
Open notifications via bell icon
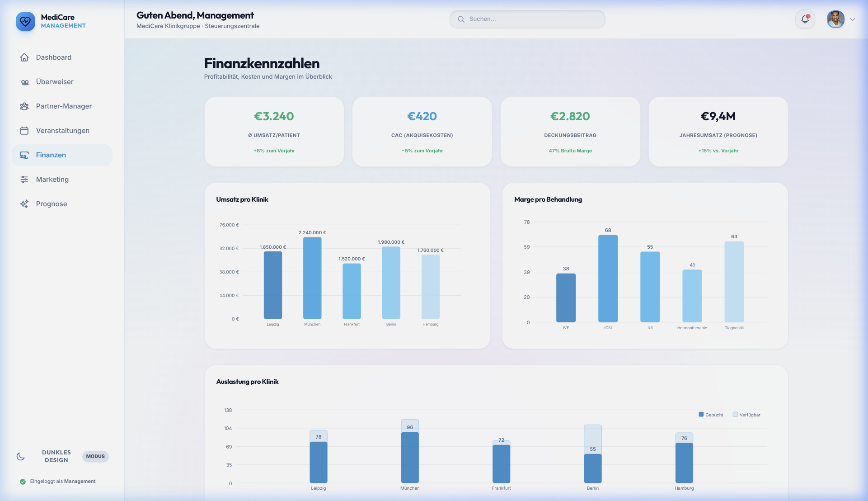click(x=805, y=19)
